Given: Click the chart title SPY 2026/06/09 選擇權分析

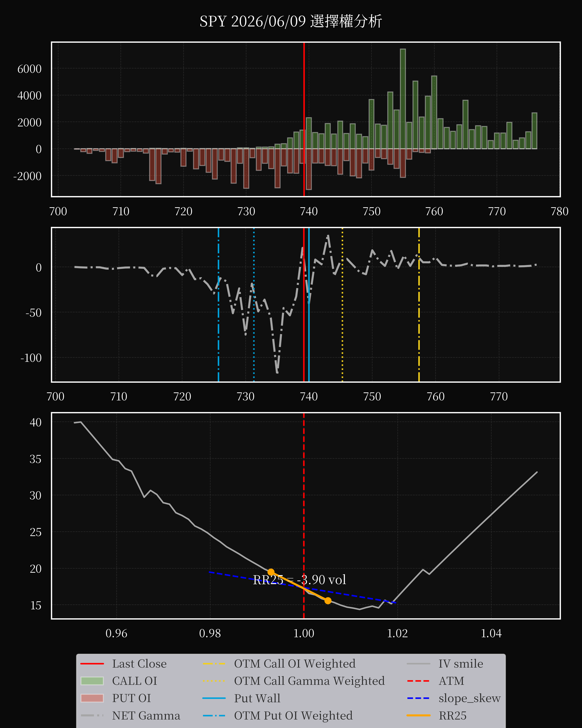Looking at the screenshot, I should [x=291, y=21].
